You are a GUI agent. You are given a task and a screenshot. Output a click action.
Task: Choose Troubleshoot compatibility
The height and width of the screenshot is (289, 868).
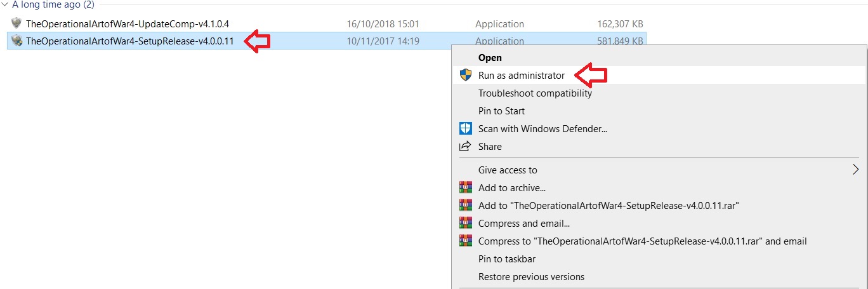535,93
